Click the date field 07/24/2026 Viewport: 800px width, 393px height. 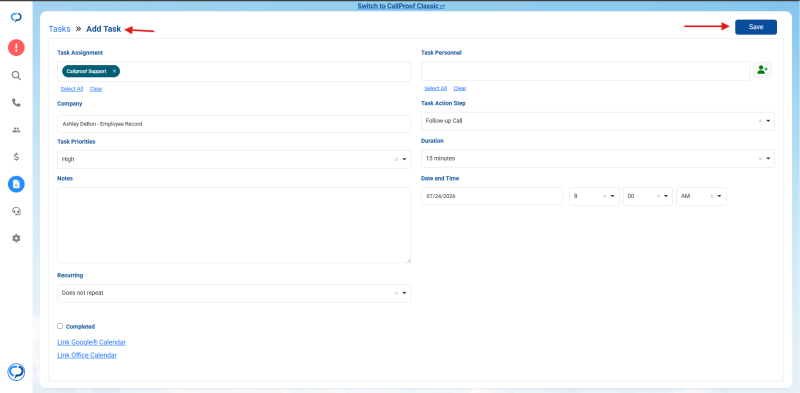(492, 196)
